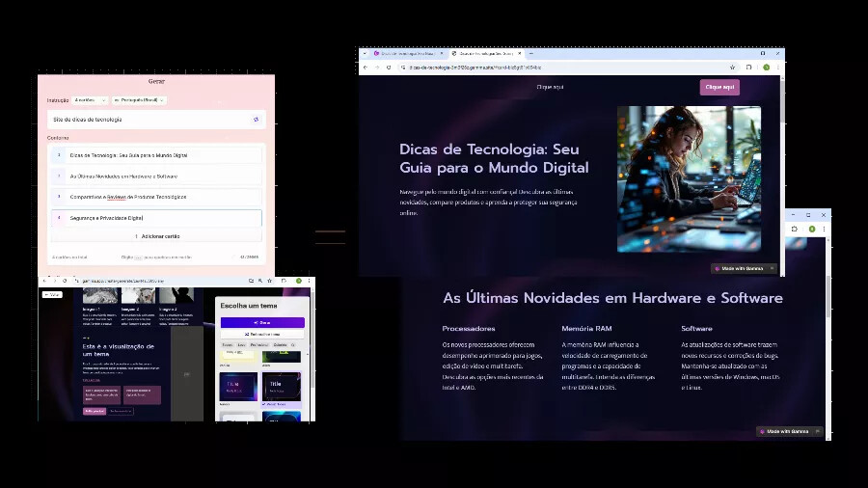Choose selected dark Title theme thumbnail

[x=282, y=386]
